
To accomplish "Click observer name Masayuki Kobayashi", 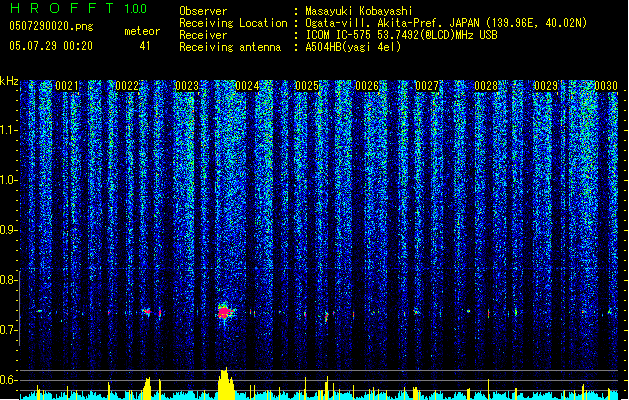I will 359,11.
